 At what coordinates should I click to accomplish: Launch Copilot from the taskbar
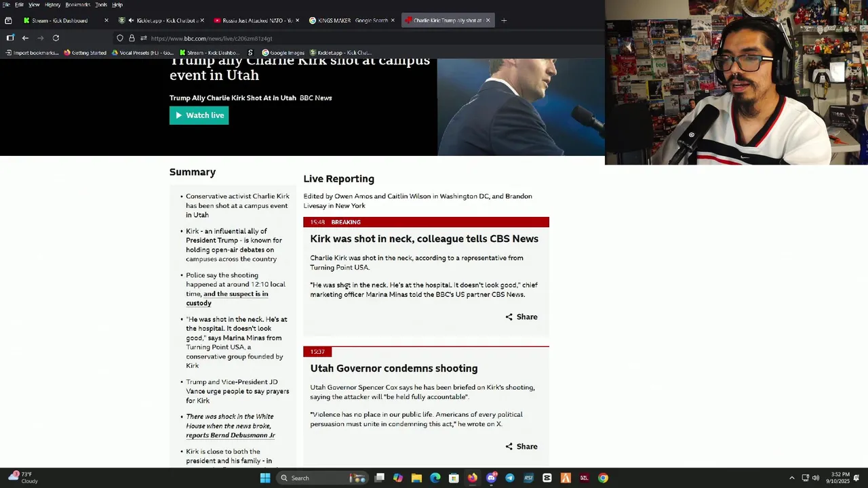click(398, 478)
